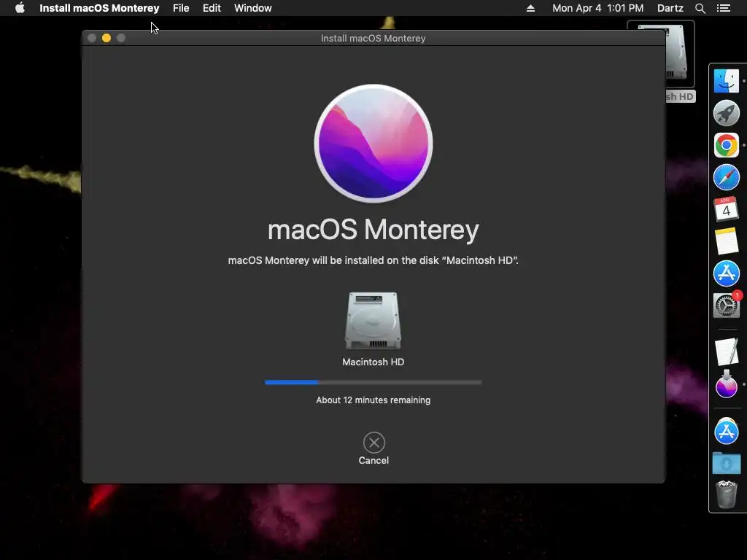Open the Downloads folder in Dock
This screenshot has height=560, width=747.
726,463
